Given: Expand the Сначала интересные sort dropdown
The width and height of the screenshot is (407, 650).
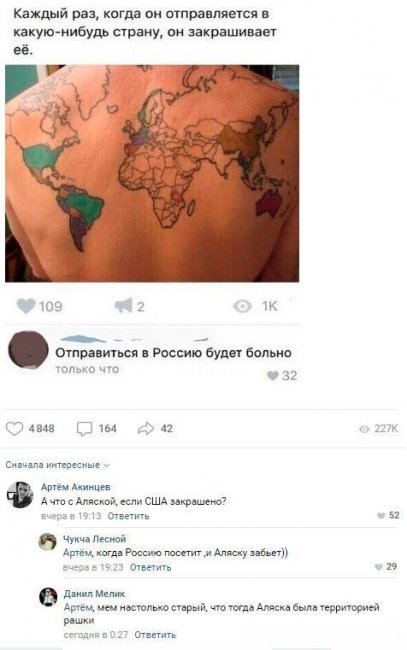Looking at the screenshot, I should pos(58,465).
